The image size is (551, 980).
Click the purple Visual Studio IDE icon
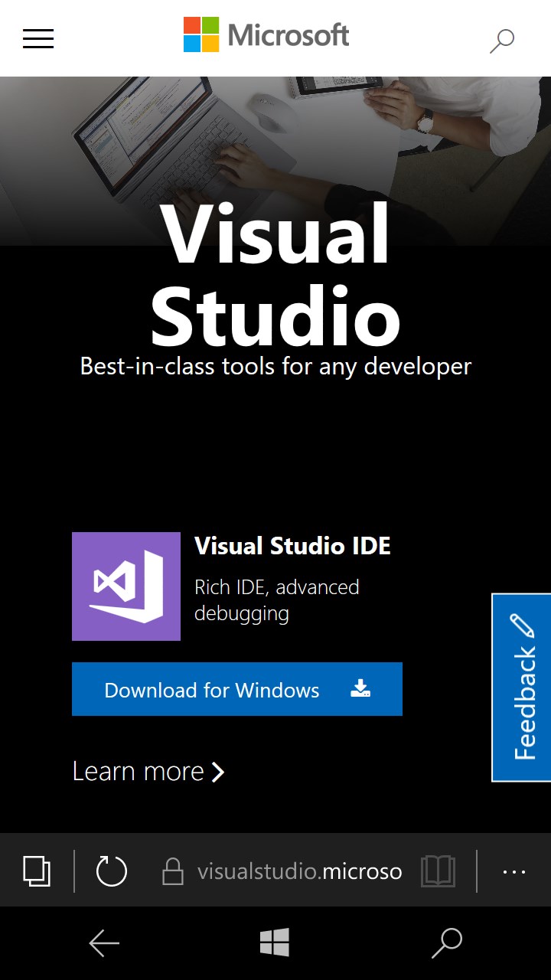[126, 586]
